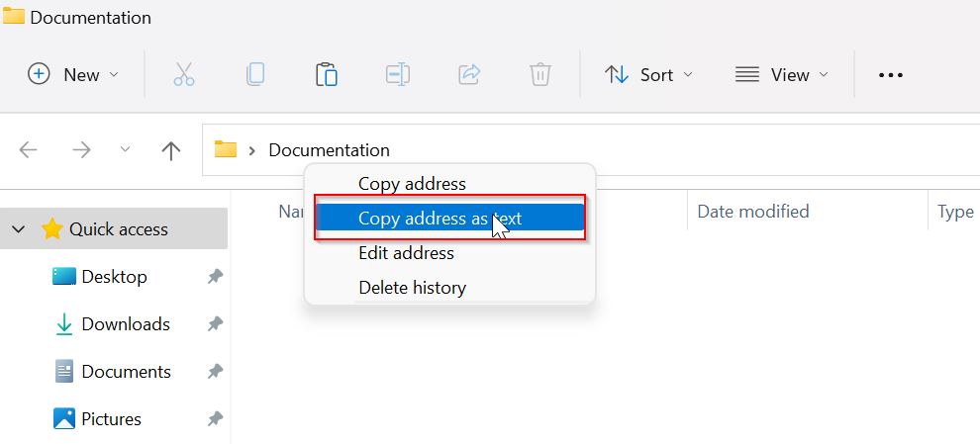980x444 pixels.
Task: Click the Delete trash icon
Action: tap(539, 74)
